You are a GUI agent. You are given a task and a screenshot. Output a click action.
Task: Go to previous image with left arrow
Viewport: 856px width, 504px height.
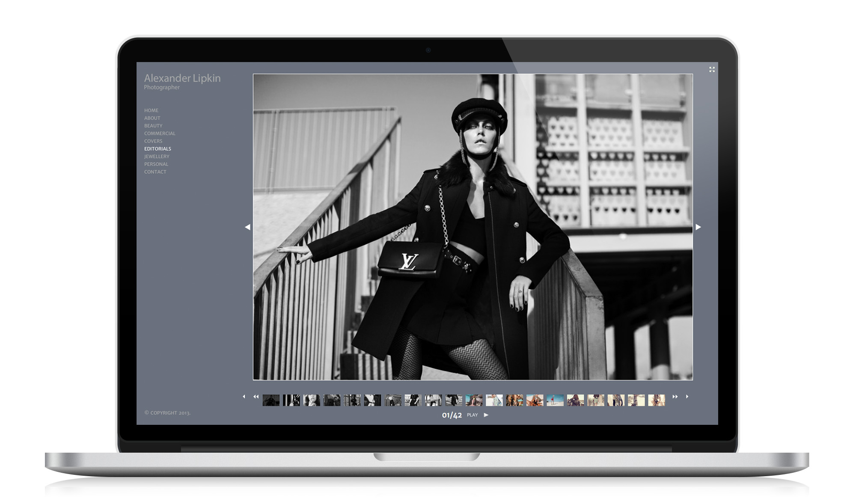coord(247,227)
